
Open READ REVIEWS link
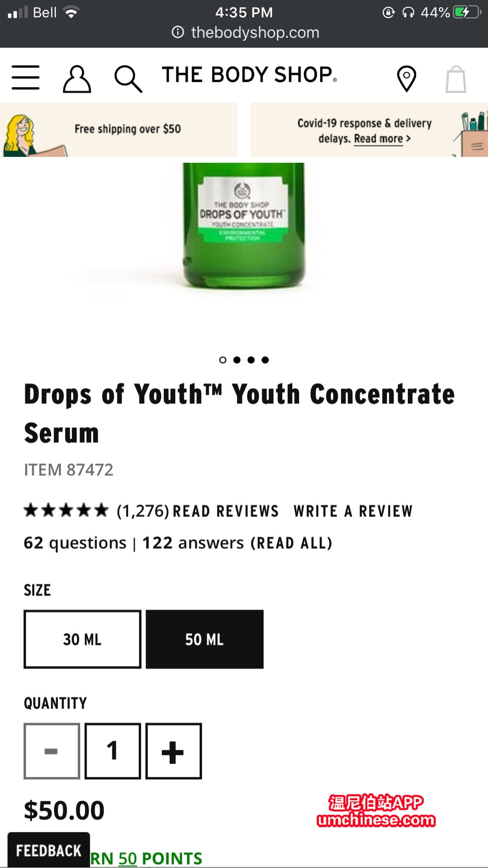point(226,511)
